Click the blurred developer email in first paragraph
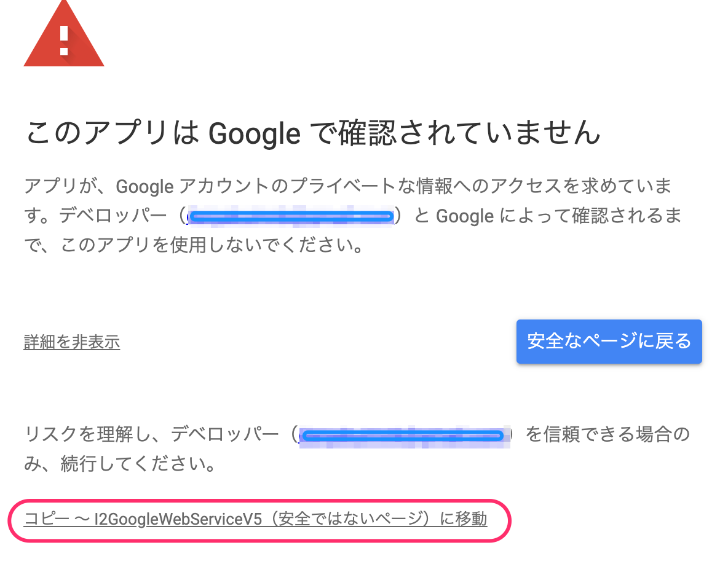 point(292,216)
